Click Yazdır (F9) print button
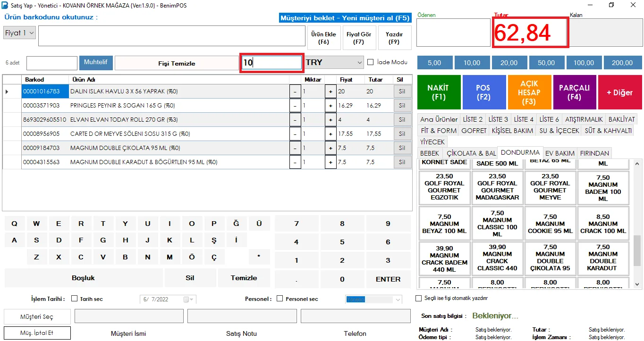This screenshot has height=341, width=644. pyautogui.click(x=394, y=38)
